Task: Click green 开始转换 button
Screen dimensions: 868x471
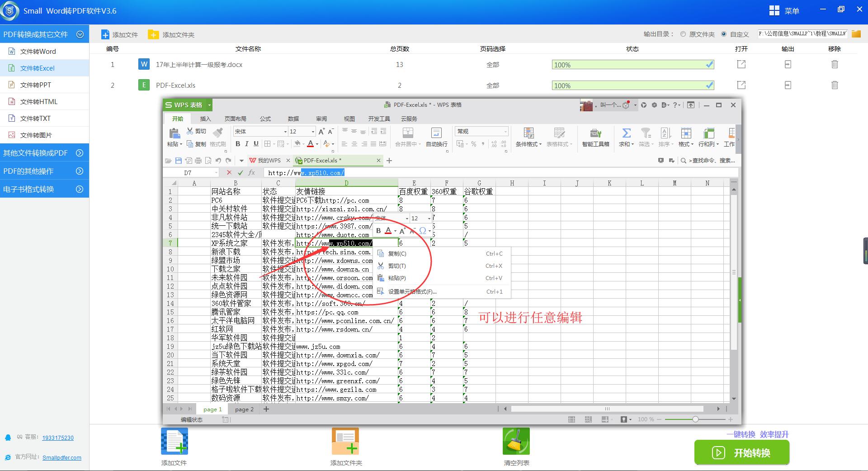Action: coord(742,452)
